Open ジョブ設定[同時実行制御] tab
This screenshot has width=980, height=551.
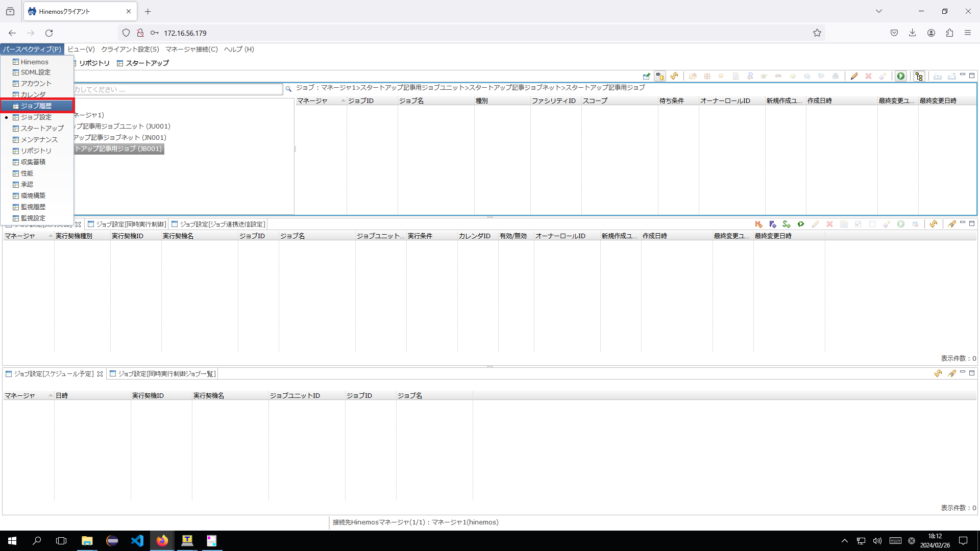point(127,224)
